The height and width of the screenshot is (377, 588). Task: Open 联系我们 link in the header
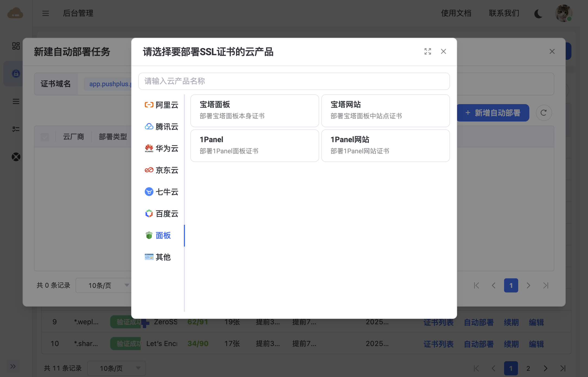coord(504,13)
